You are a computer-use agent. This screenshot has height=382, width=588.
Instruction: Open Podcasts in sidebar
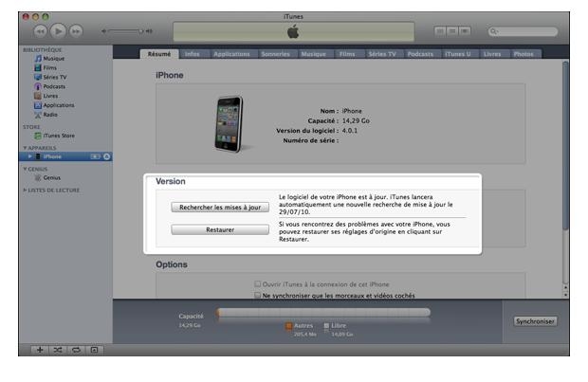[x=54, y=86]
